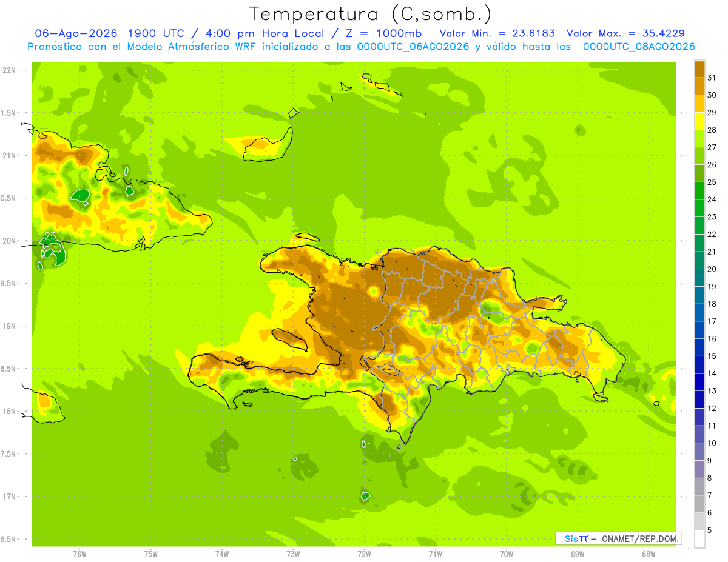Viewport: 728px width, 562px height.
Task: Click the '70W' longitude label
Action: 507,554
